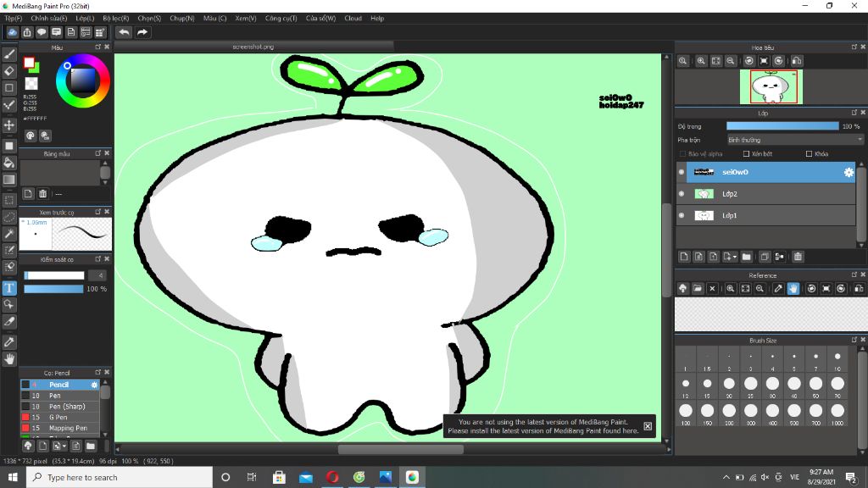Select the Mapping Pen brush

click(60, 428)
